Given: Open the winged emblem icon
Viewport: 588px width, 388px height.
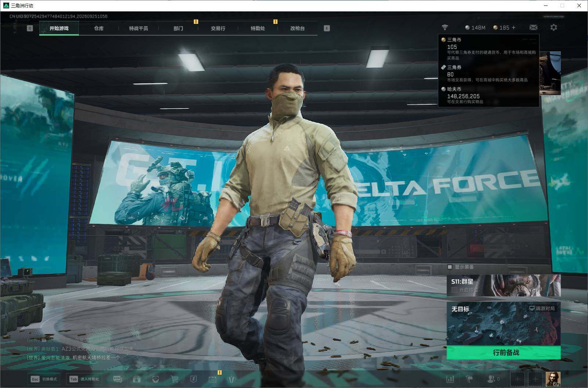Looking at the screenshot, I should tap(231, 379).
